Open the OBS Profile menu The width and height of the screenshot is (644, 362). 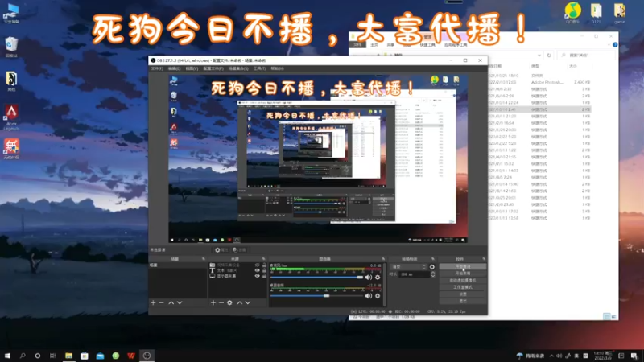click(213, 68)
